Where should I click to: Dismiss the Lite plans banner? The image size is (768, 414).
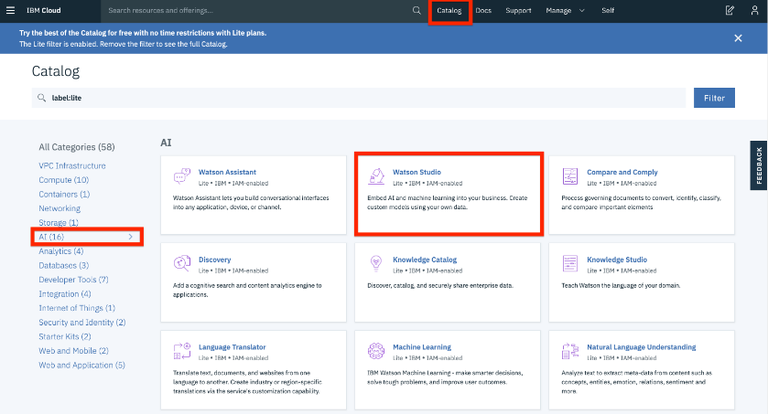click(x=738, y=38)
